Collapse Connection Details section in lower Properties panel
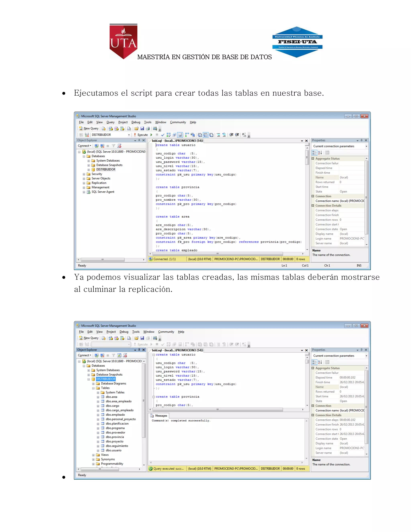 (x=313, y=415)
